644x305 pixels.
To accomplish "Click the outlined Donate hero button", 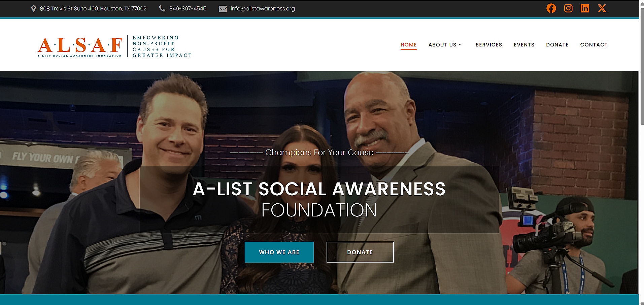I will point(360,252).
